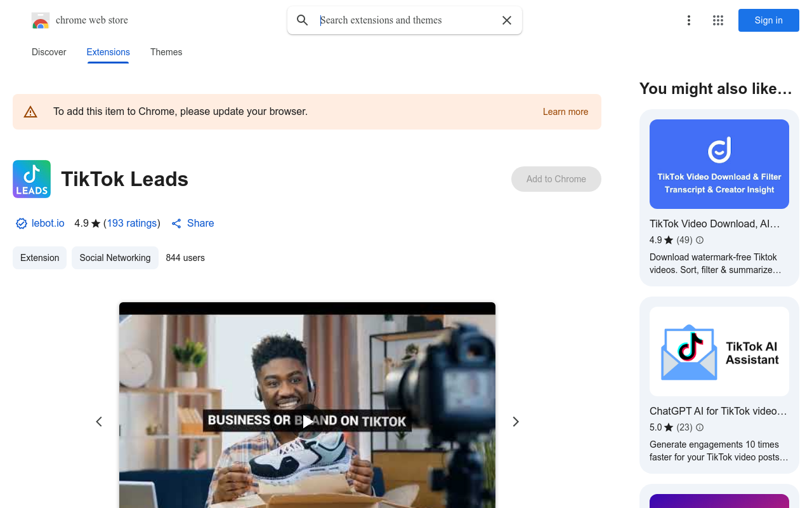Click the Share link
This screenshot has width=812, height=508.
[193, 224]
